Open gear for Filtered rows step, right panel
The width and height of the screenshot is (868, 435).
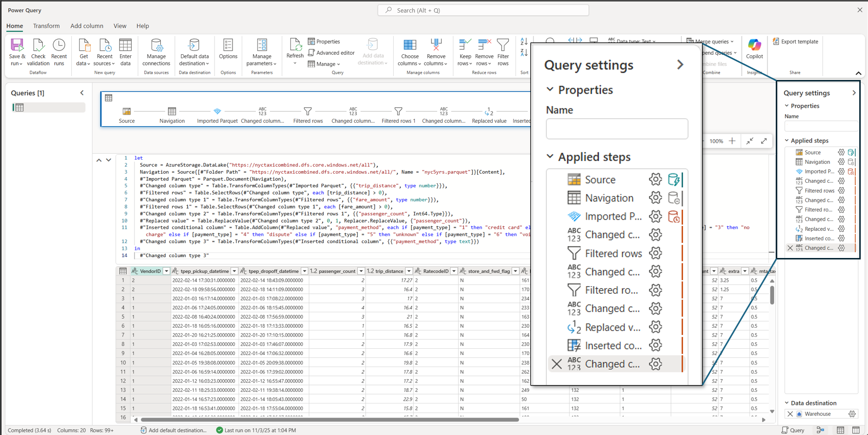click(x=841, y=191)
